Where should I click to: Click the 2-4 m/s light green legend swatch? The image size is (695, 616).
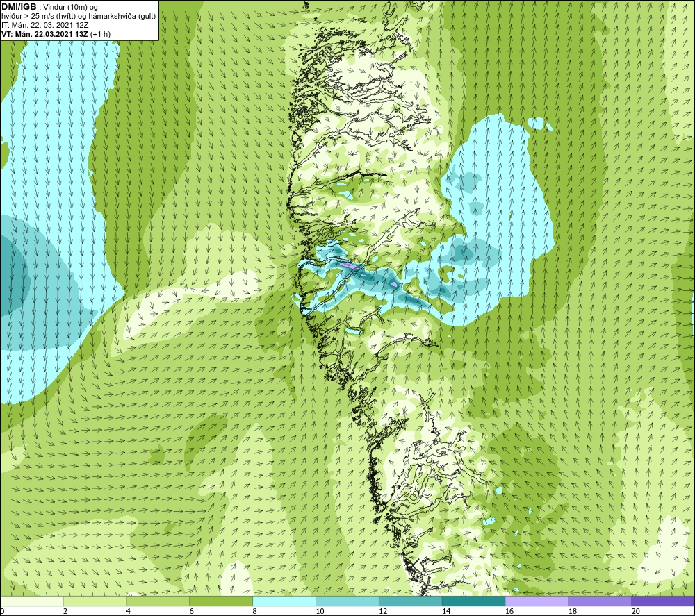[95, 601]
